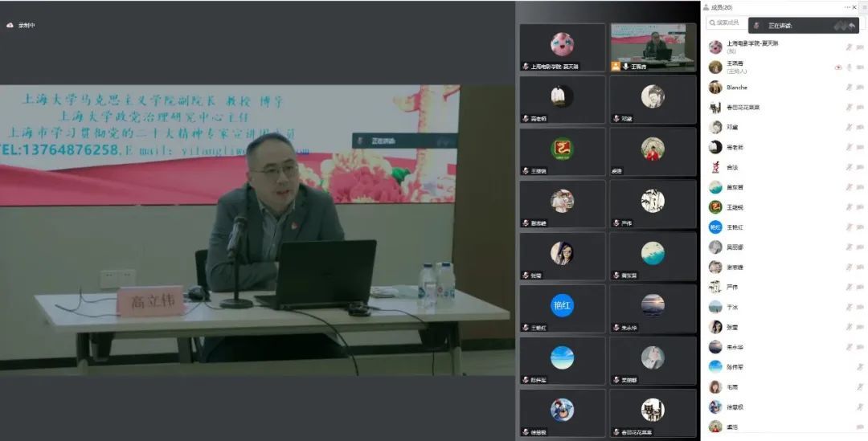This screenshot has width=868, height=441.
Task: Click the camera icon in the last member row
Action: [x=860, y=427]
